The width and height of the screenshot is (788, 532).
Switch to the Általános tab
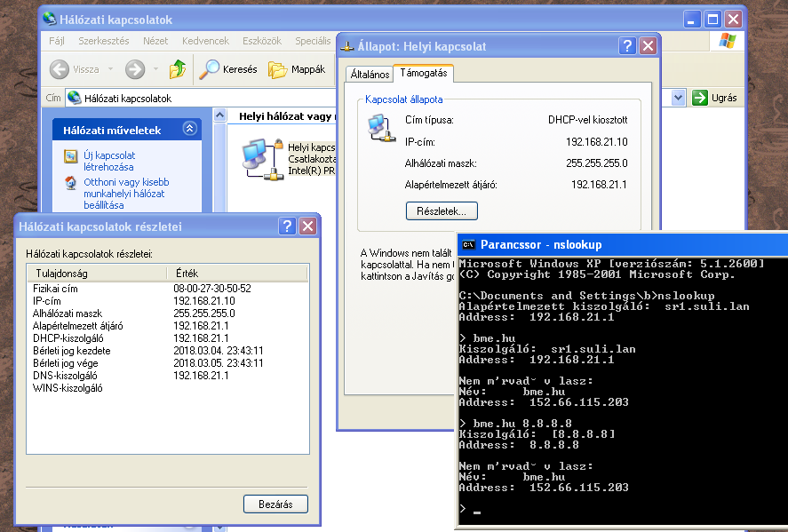[370, 74]
